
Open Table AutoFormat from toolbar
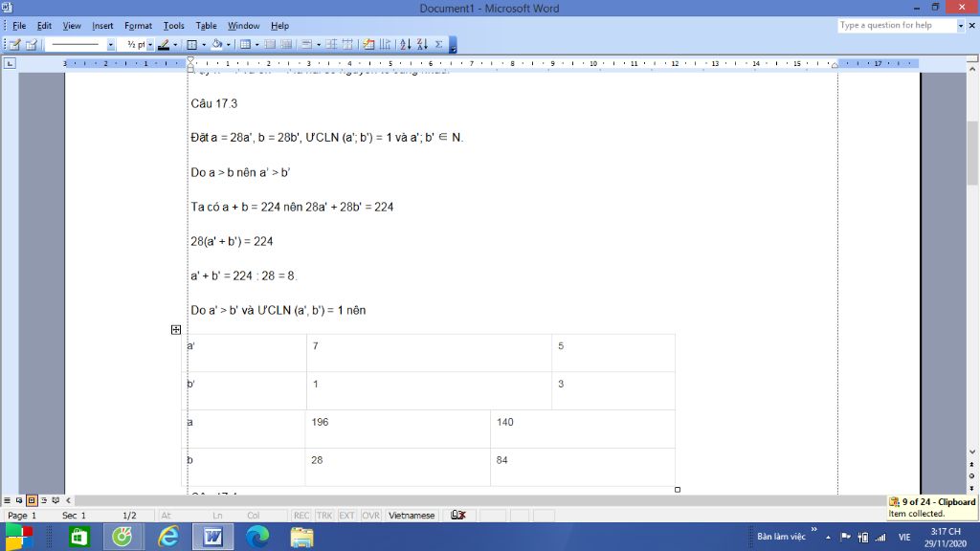point(368,44)
